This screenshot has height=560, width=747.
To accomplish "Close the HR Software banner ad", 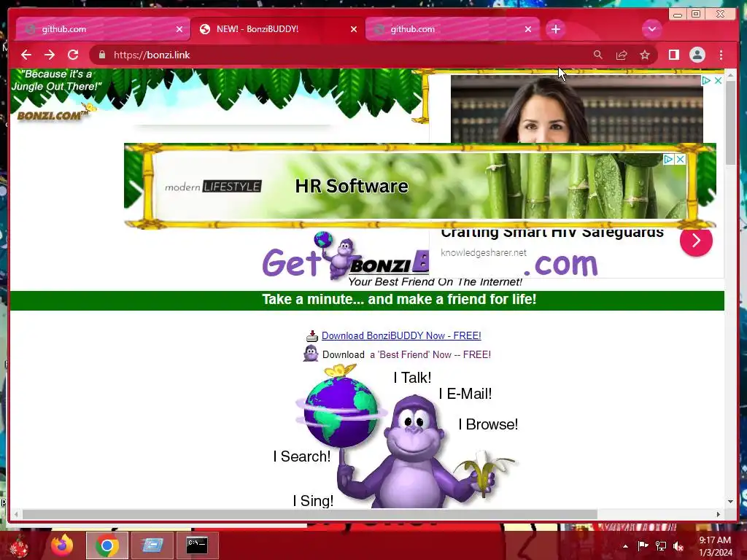I will pyautogui.click(x=681, y=160).
